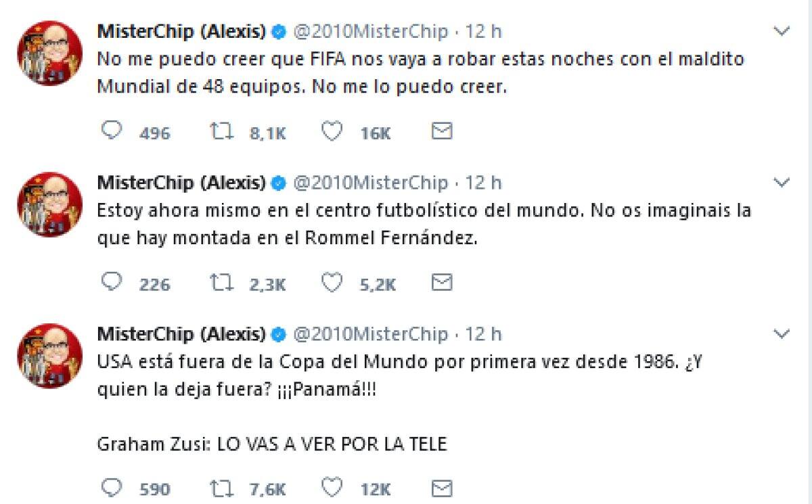This screenshot has height=504, width=812.
Task: Open the avatar next to the USA tweet
Action: click(49, 355)
